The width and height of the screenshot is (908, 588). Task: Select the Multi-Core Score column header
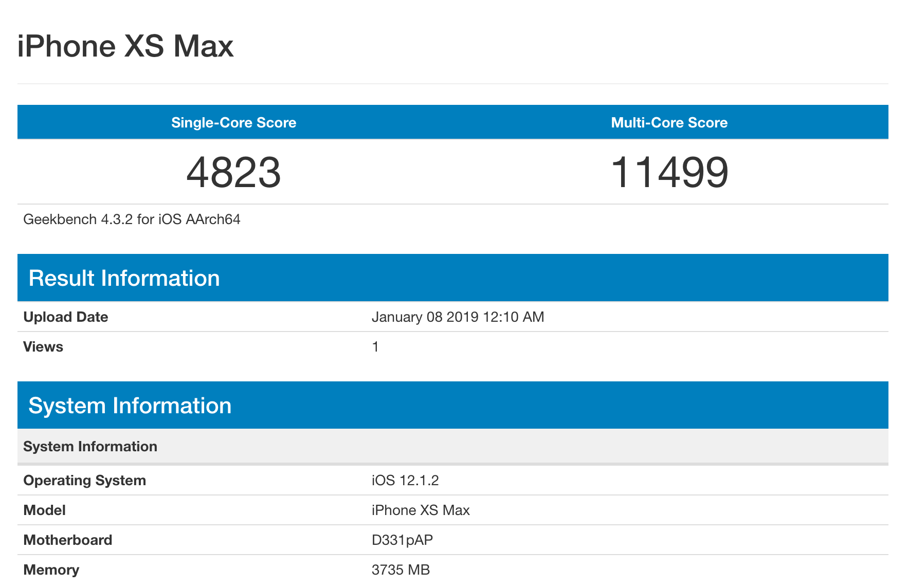tap(669, 122)
